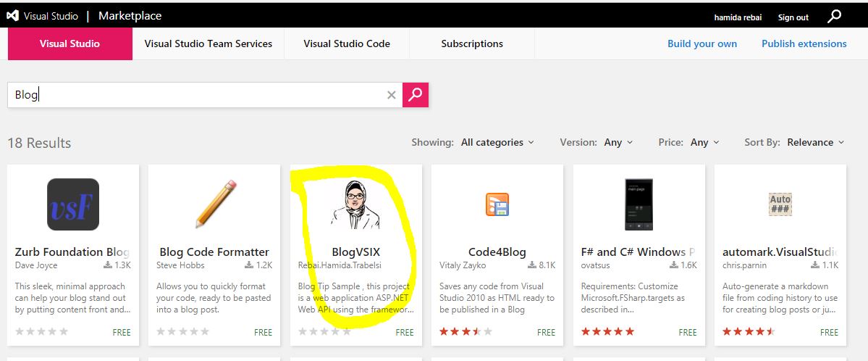Click FREE label on Code4Blog card
This screenshot has height=361, width=868.
pyautogui.click(x=546, y=332)
